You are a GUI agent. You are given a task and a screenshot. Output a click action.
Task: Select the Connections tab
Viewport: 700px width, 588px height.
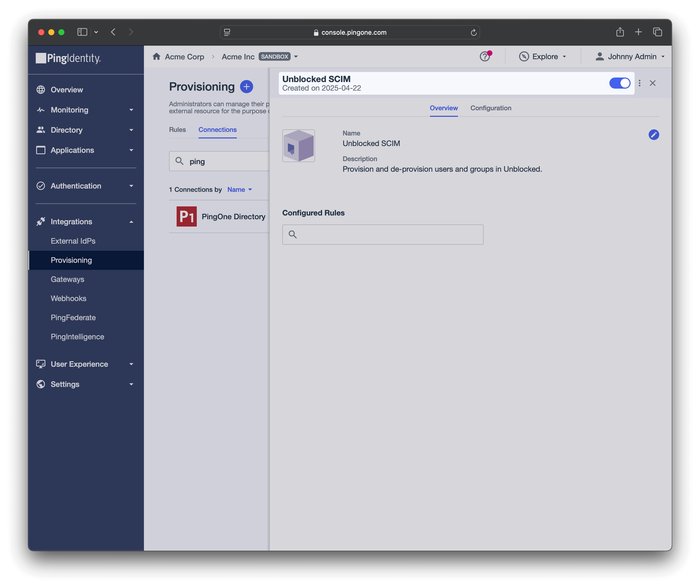(x=217, y=129)
